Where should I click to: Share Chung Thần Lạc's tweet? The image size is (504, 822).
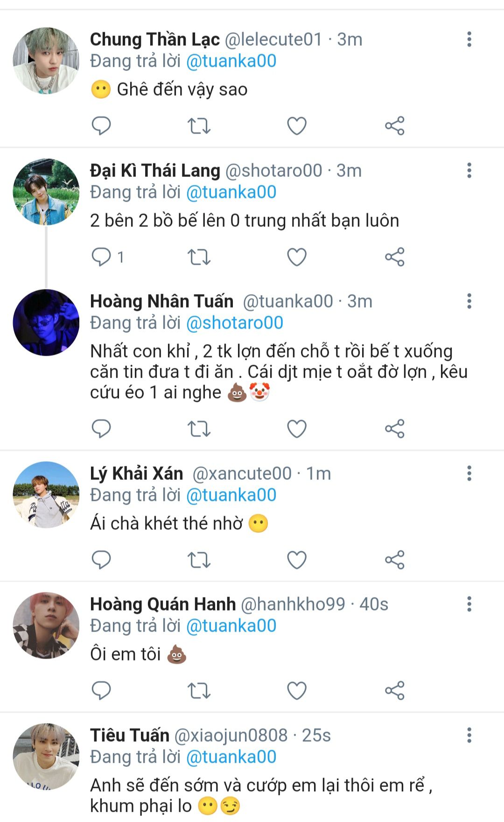395,126
